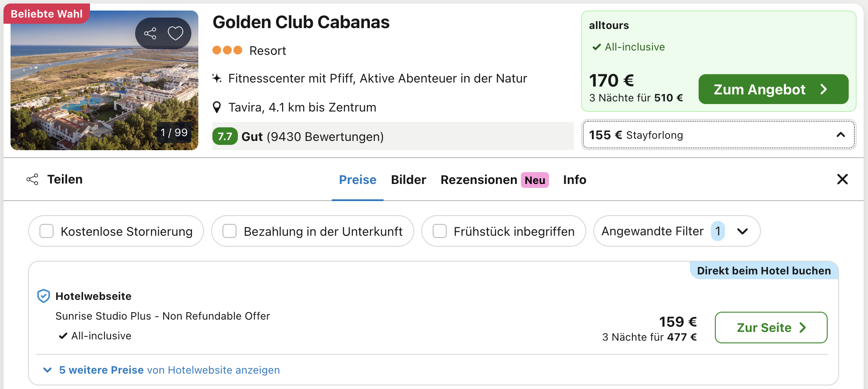The width and height of the screenshot is (868, 389).
Task: Click the 7.7 rating badge
Action: click(225, 137)
